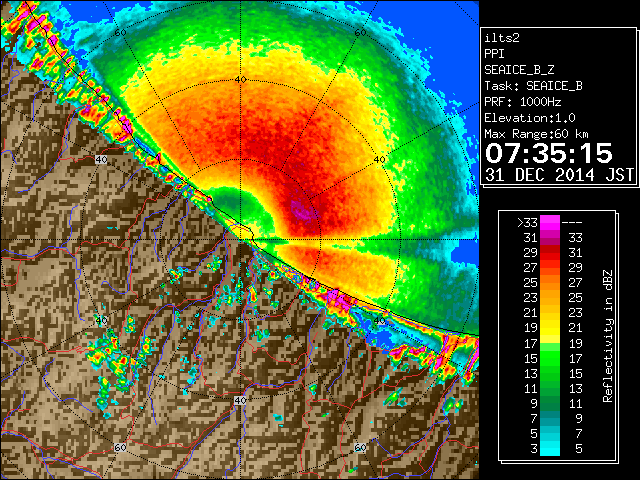640x480 pixels.
Task: Click the 60 range label on the north-northwest sea ring
Action: click(120, 32)
